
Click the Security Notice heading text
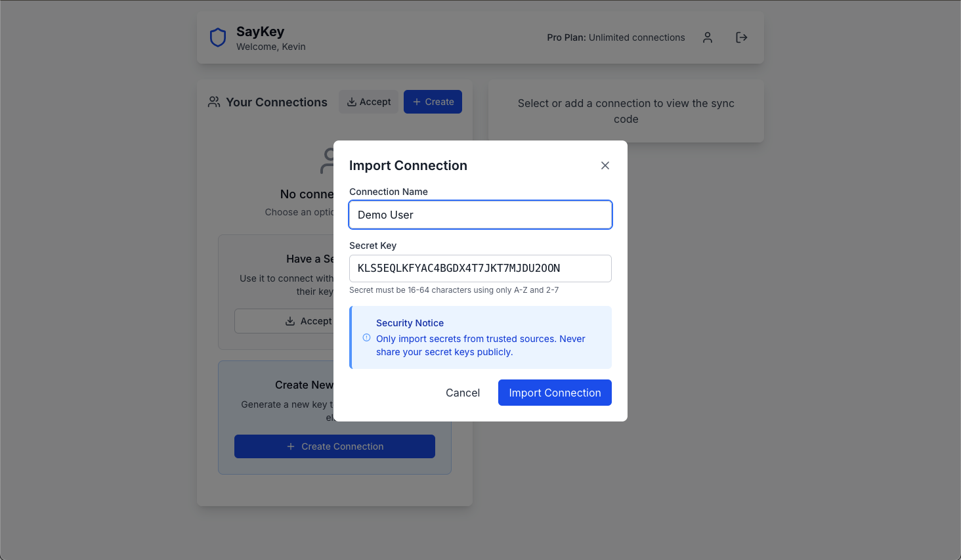(x=410, y=323)
